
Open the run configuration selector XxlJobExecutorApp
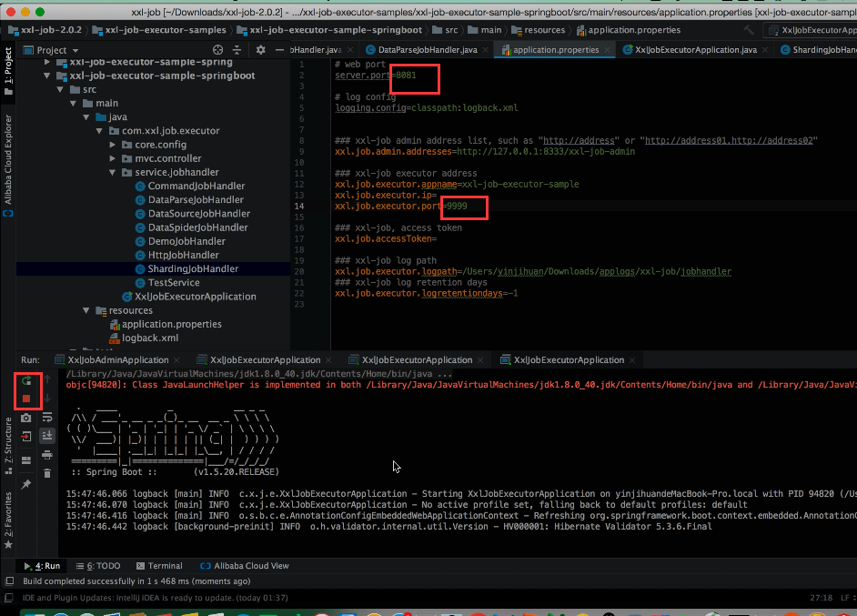coord(812,30)
